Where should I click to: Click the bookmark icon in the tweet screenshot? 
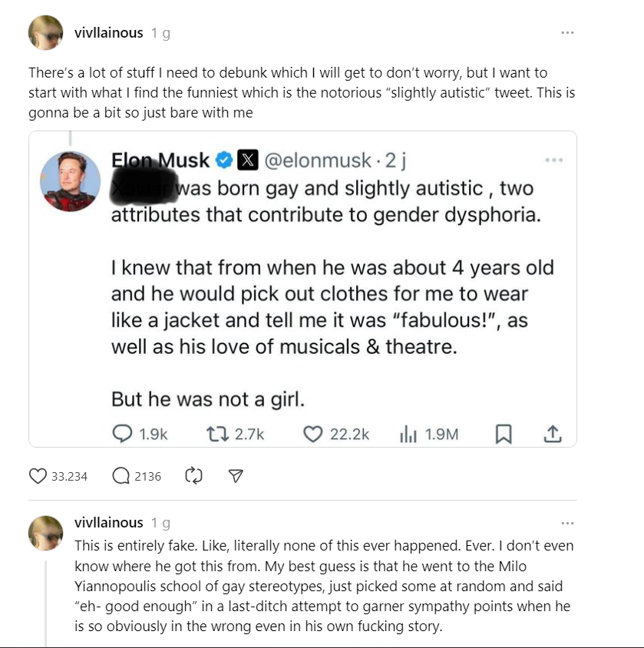pos(504,434)
